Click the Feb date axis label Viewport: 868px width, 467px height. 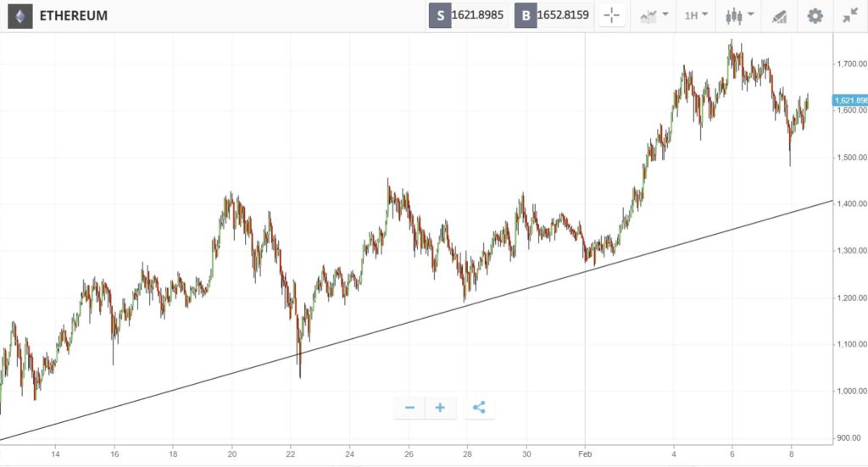coord(585,454)
